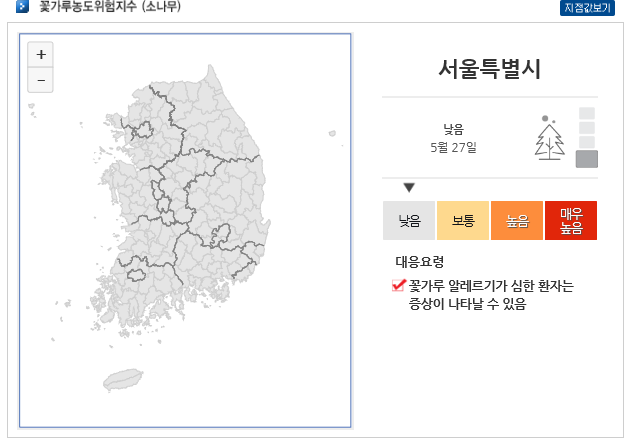Click the black triangle level marker
This screenshot has height=445, width=629.
(409, 188)
